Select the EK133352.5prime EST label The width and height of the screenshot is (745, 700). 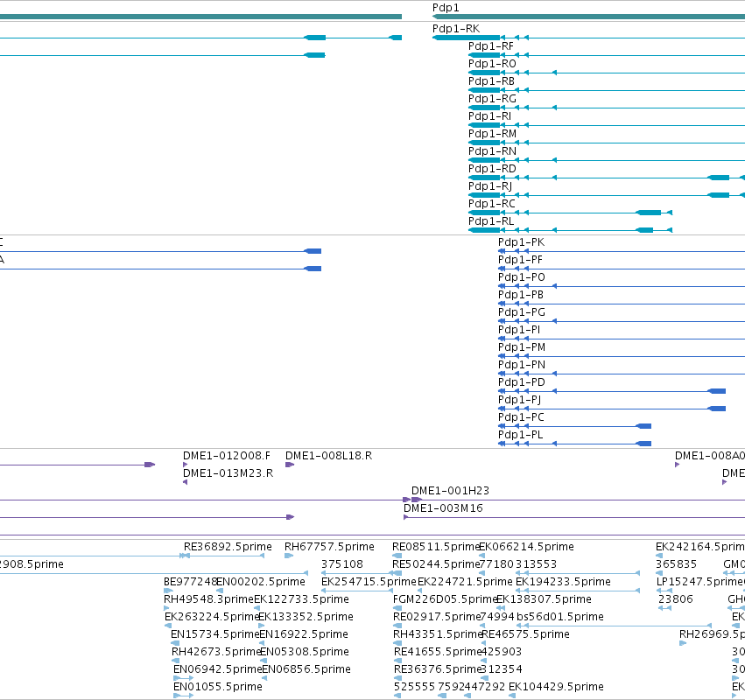coord(306,618)
